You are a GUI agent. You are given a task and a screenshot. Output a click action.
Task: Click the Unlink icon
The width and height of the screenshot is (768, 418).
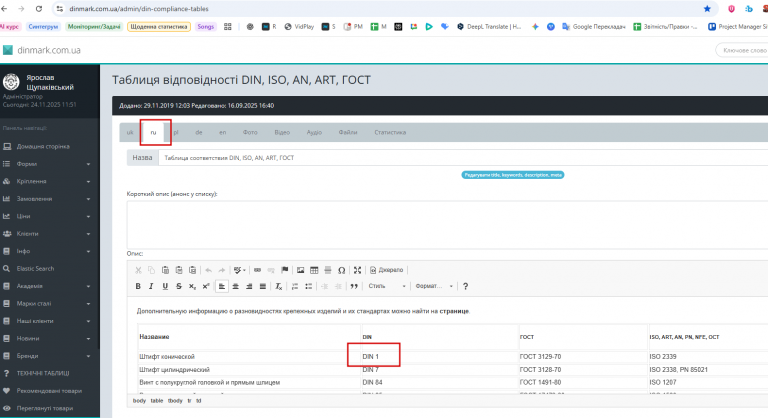(x=271, y=270)
